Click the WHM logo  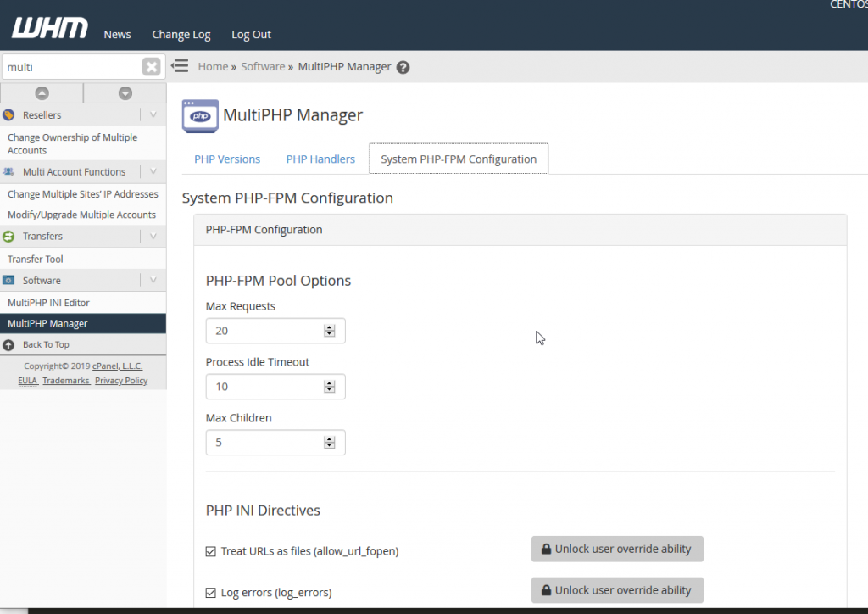coord(49,29)
